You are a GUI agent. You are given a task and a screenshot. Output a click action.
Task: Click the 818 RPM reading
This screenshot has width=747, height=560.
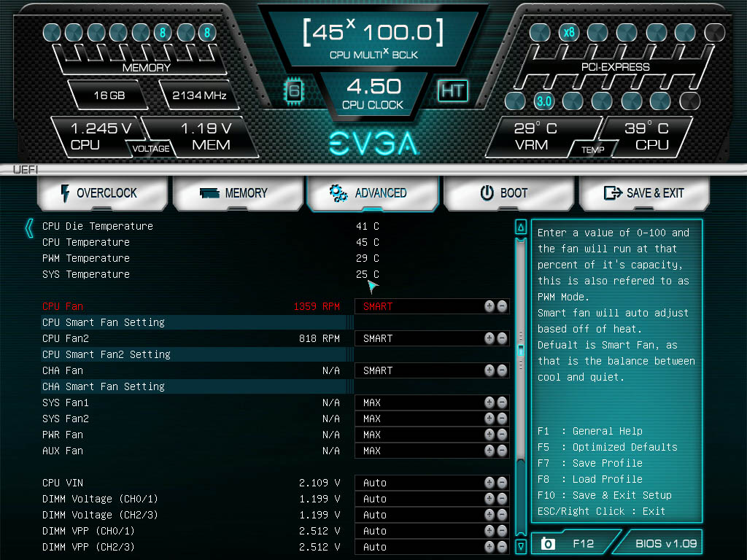tap(320, 338)
